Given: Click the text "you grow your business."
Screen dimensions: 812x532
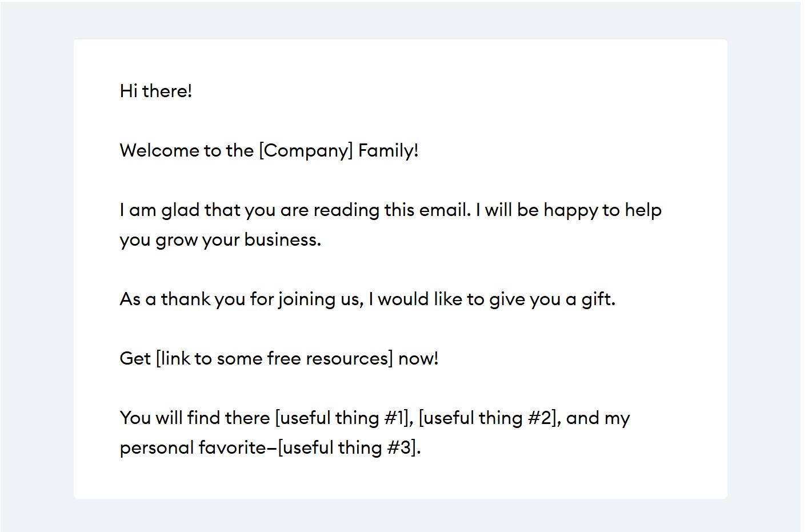Looking at the screenshot, I should 220,239.
